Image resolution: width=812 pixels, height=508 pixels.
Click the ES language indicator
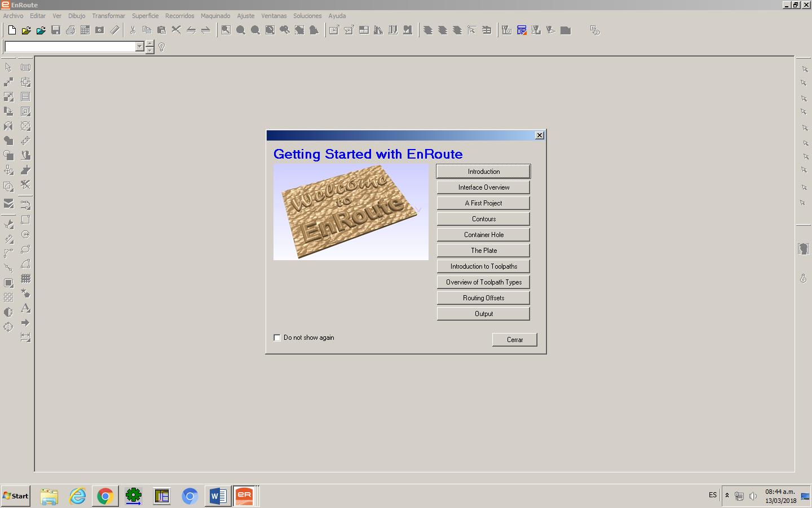[x=713, y=495]
